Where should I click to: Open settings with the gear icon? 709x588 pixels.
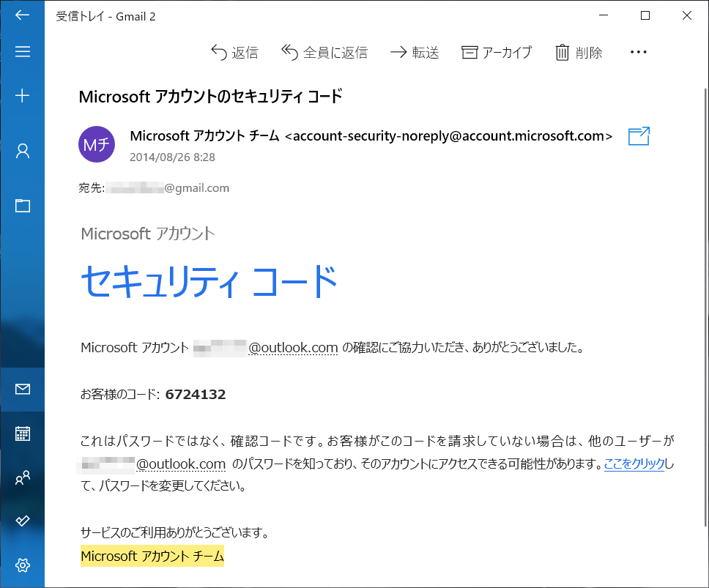[x=22, y=565]
